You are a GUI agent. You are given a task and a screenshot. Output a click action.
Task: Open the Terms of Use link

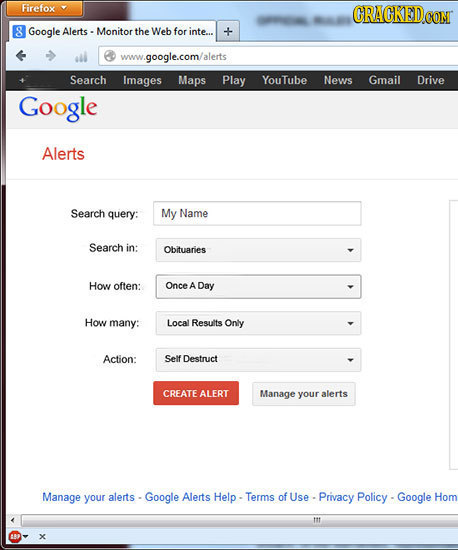point(277,497)
